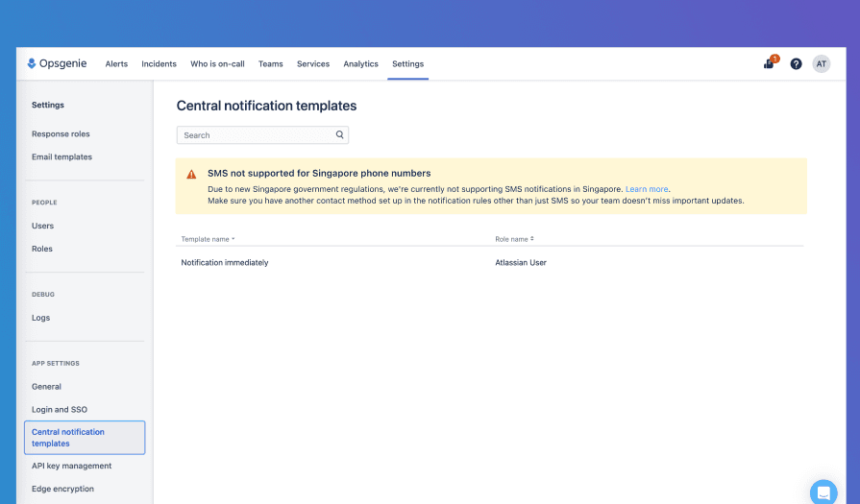This screenshot has width=860, height=504.
Task: Open Login and SSO settings
Action: 60,410
